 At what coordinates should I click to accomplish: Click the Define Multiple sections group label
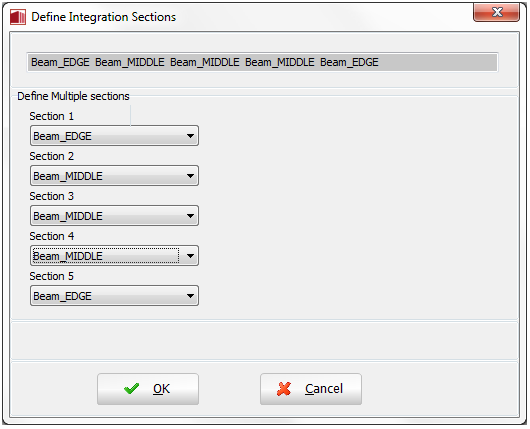pyautogui.click(x=73, y=96)
